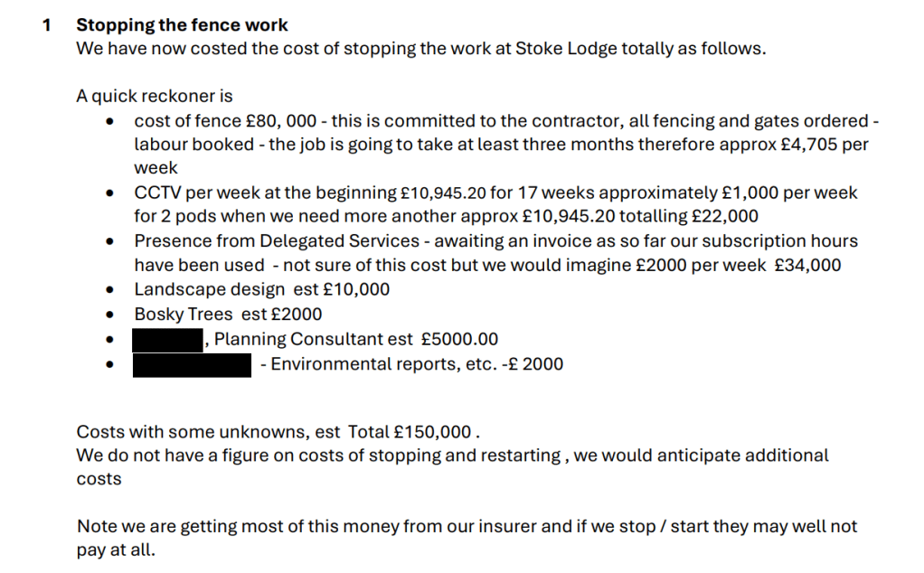Click the bullet beside "Bosky Trees"
This screenshot has height=573, width=924.
pyautogui.click(x=110, y=315)
